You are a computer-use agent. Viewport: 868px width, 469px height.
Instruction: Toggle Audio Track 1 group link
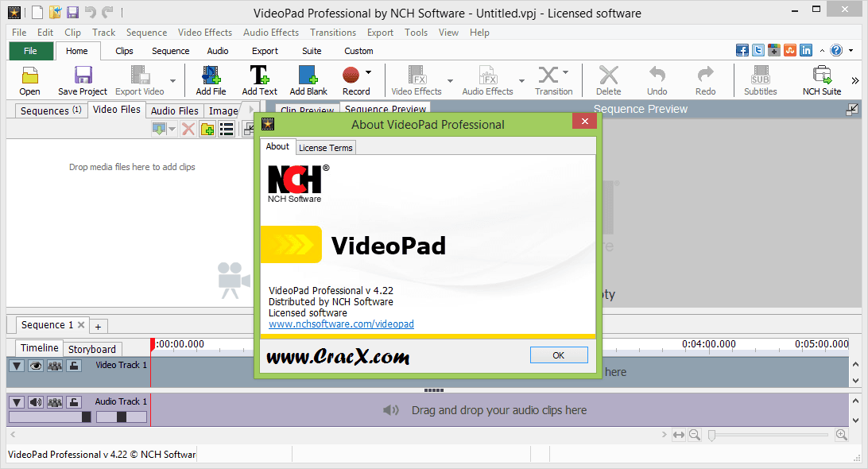(54, 402)
